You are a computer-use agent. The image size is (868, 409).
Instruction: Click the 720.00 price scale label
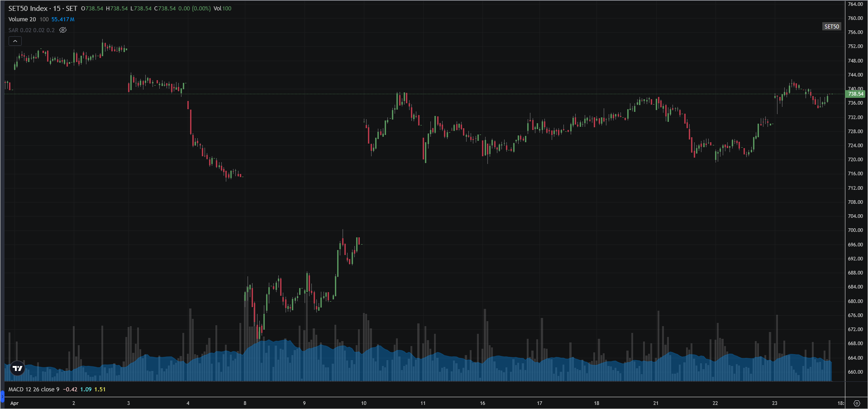855,160
